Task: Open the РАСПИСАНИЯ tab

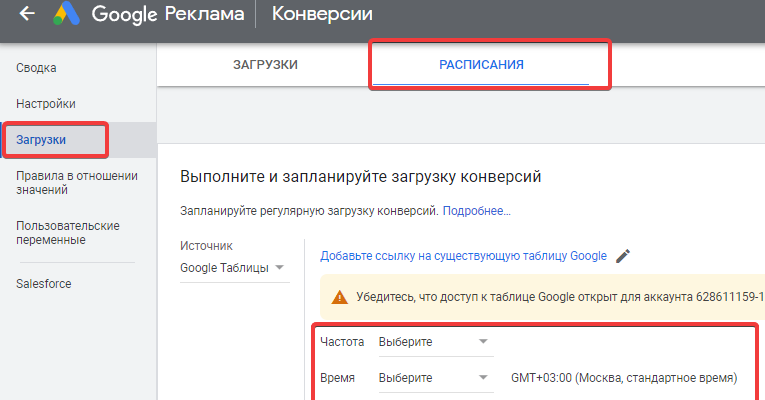Action: 481,65
